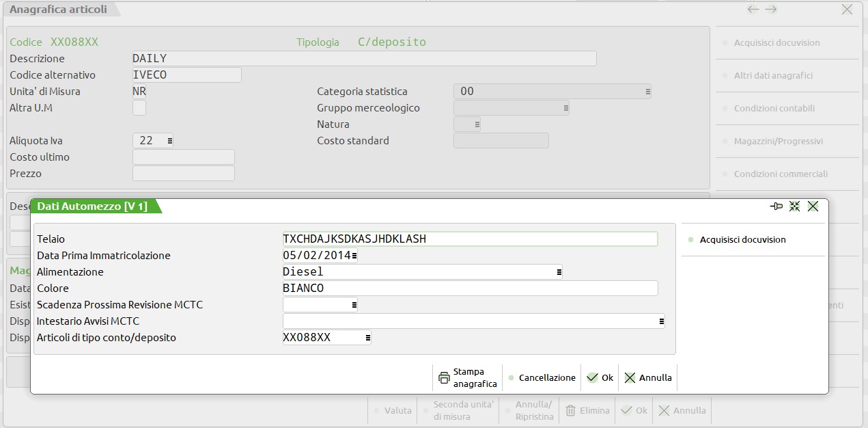Click the checkmark Ok in Dati Automezzo
The height and width of the screenshot is (428, 868).
600,377
